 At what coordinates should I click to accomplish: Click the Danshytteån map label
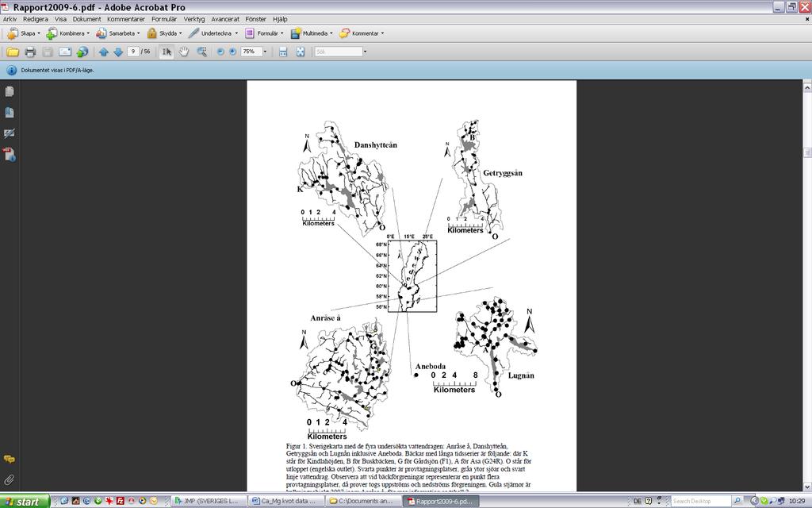click(x=375, y=145)
